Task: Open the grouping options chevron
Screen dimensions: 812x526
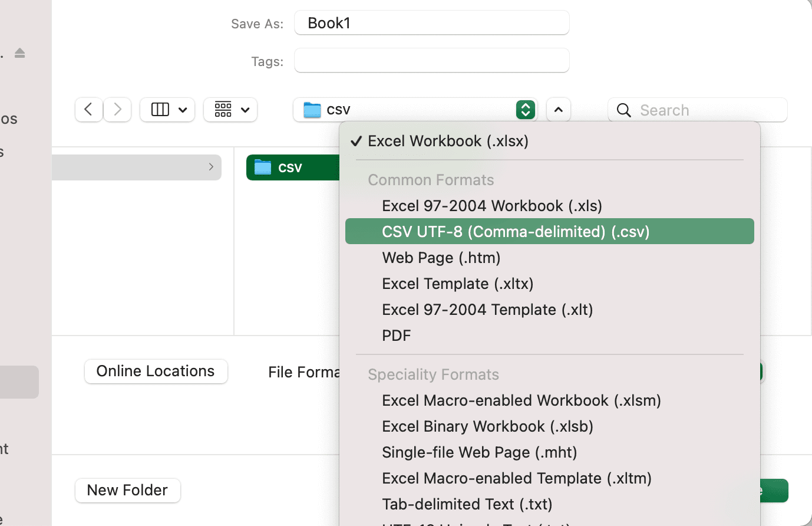Action: (x=246, y=109)
